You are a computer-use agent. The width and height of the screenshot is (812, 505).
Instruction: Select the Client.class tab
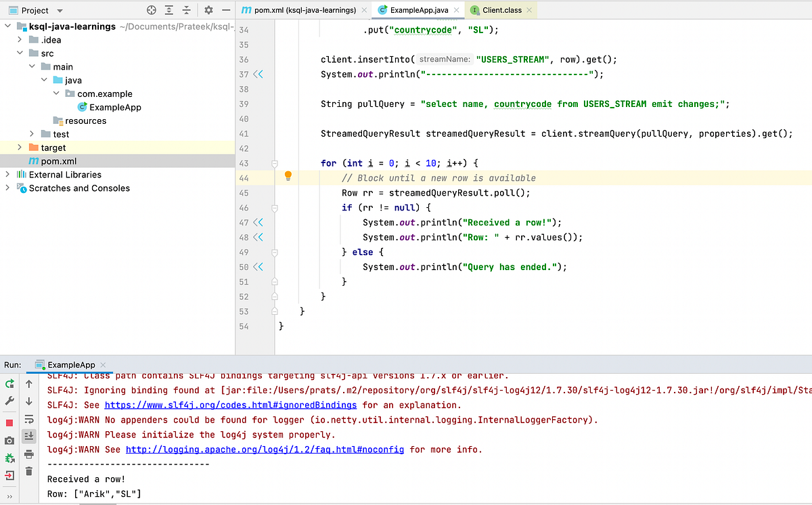coord(501,10)
